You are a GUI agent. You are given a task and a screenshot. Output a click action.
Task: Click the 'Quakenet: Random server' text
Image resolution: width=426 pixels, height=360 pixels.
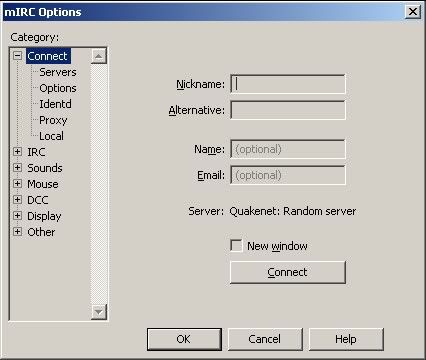click(x=293, y=211)
